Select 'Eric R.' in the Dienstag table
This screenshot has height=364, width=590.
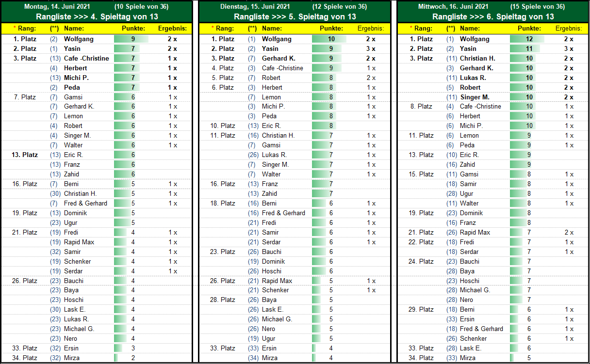[x=271, y=126]
